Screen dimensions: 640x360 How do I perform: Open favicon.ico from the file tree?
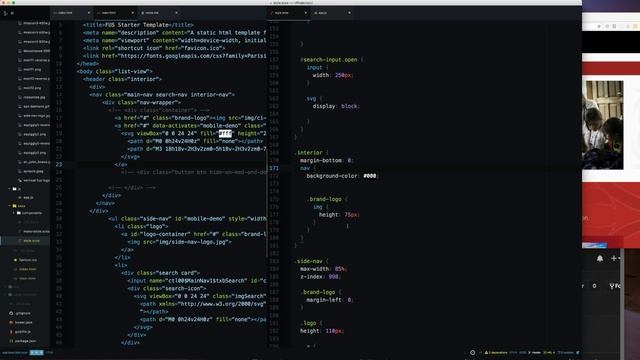tap(28, 260)
